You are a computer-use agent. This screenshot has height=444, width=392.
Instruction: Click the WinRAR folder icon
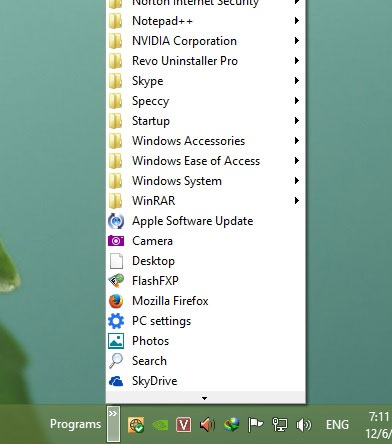115,201
